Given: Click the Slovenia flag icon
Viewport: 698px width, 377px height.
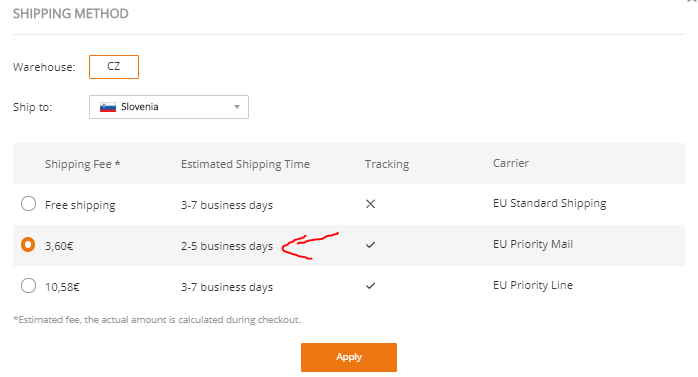Looking at the screenshot, I should pyautogui.click(x=108, y=107).
